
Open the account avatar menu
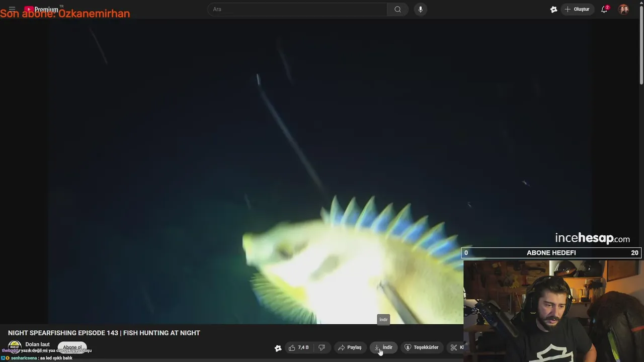pos(623,9)
